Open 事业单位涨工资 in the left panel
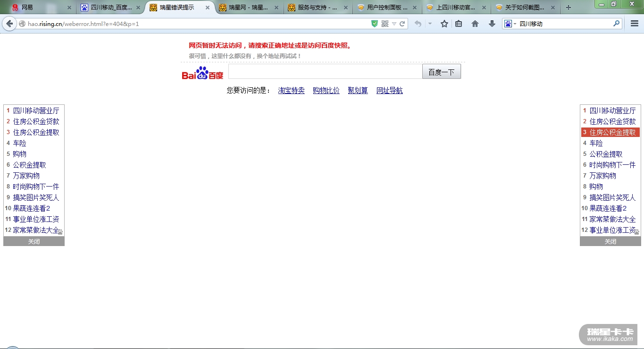 pyautogui.click(x=36, y=219)
